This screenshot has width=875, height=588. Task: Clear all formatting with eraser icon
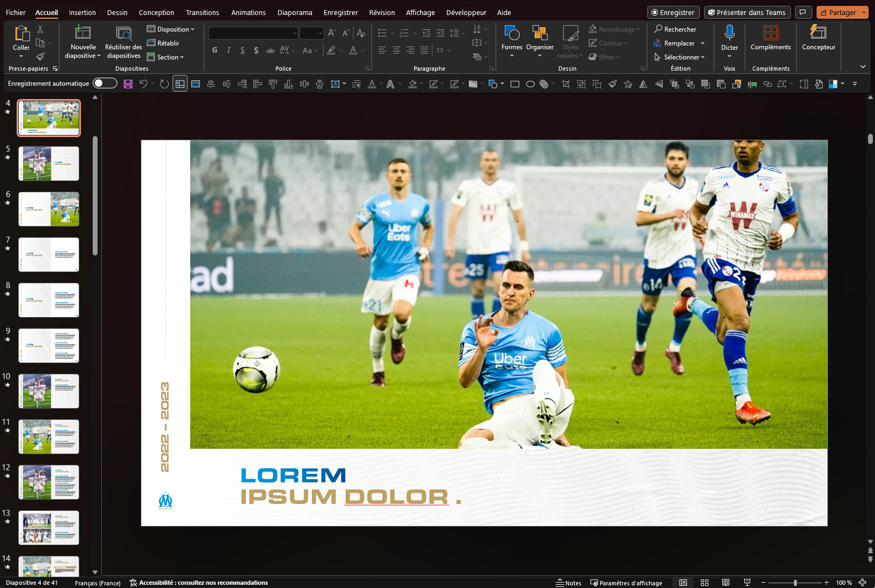361,33
